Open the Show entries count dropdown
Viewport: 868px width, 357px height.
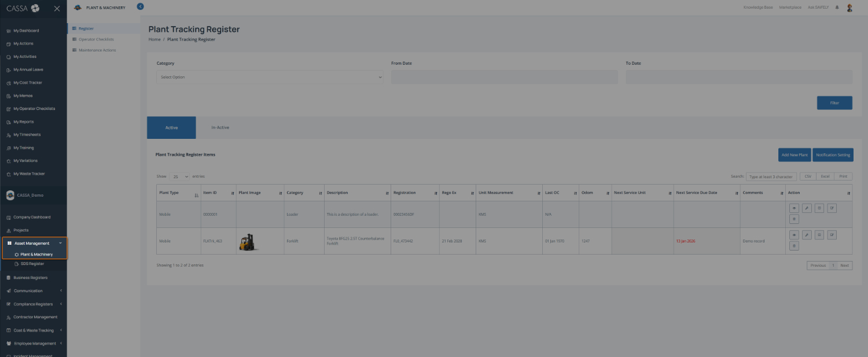[179, 176]
